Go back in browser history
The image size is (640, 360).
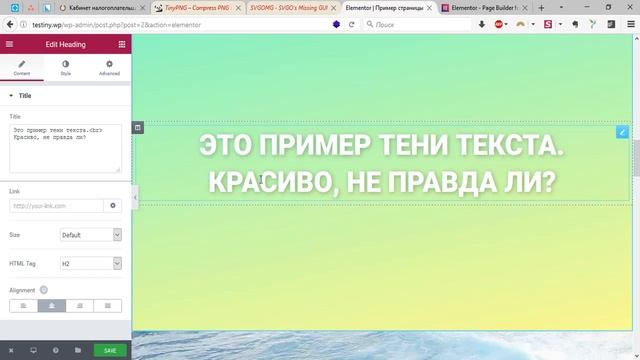click(x=10, y=24)
